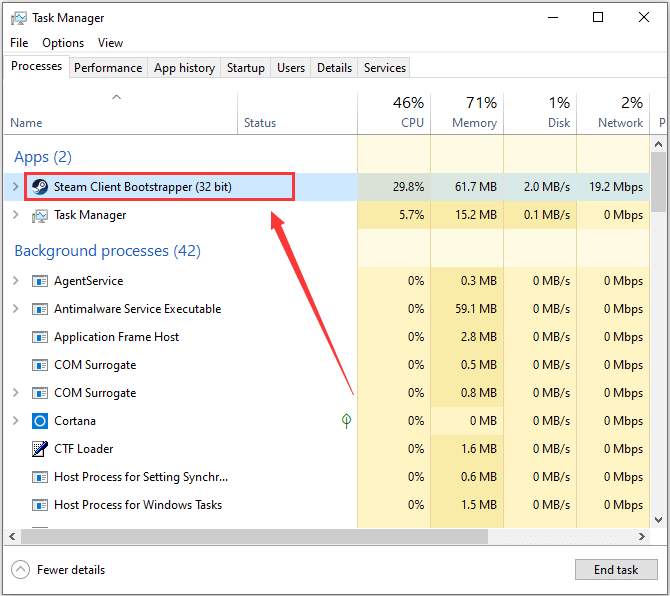Click the vertical scrollbar down arrow

point(658,520)
